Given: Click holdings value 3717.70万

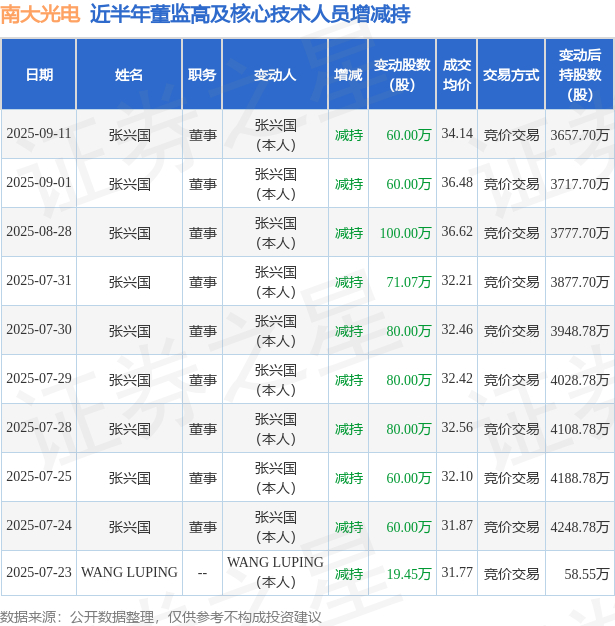Looking at the screenshot, I should click(579, 184).
